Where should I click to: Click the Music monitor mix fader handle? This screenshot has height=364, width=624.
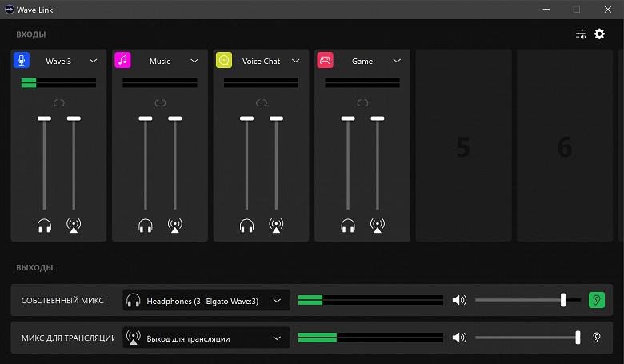point(146,118)
